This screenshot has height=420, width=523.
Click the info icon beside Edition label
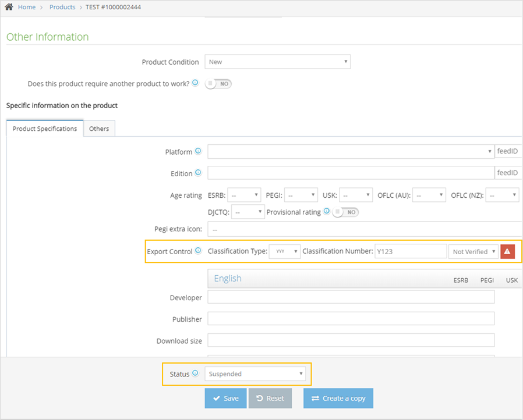tap(198, 173)
